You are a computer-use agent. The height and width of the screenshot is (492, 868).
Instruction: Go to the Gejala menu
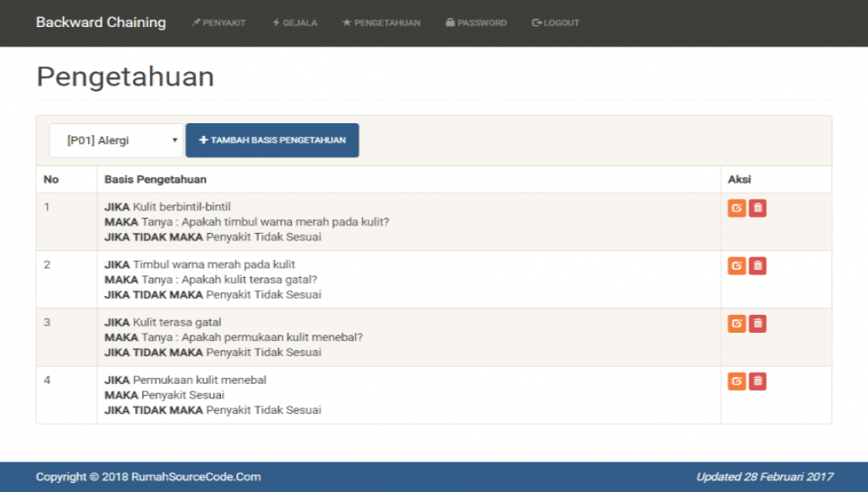click(x=295, y=22)
